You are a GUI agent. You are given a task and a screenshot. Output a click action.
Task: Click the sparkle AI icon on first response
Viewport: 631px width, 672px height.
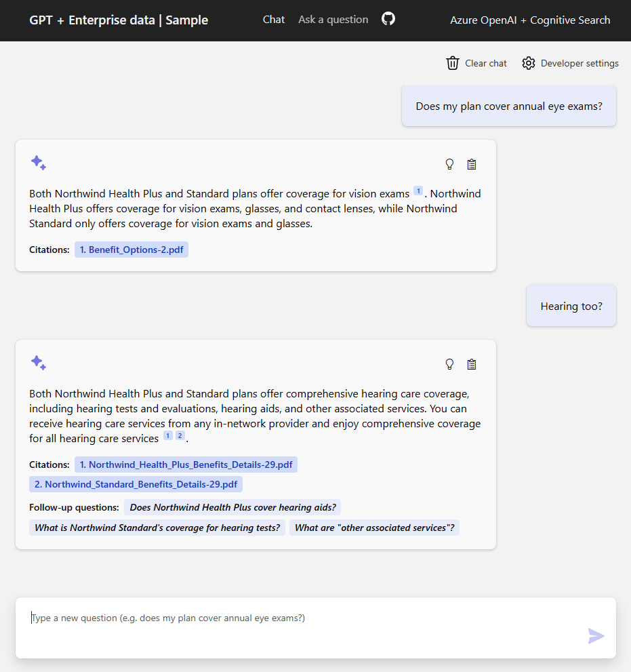click(x=39, y=163)
